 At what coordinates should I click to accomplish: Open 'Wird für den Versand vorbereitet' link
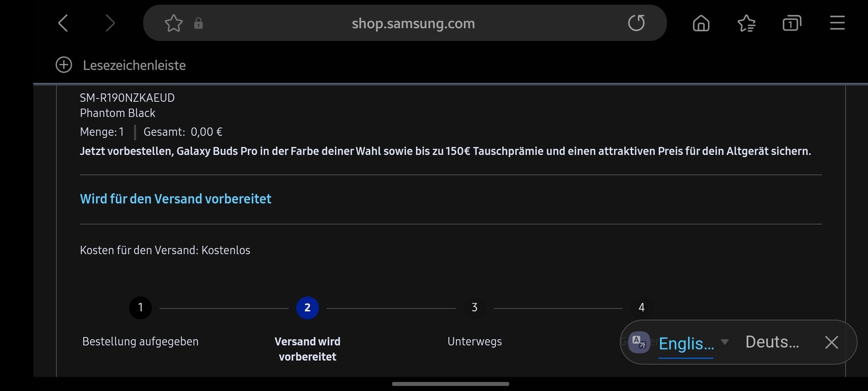[x=175, y=199]
